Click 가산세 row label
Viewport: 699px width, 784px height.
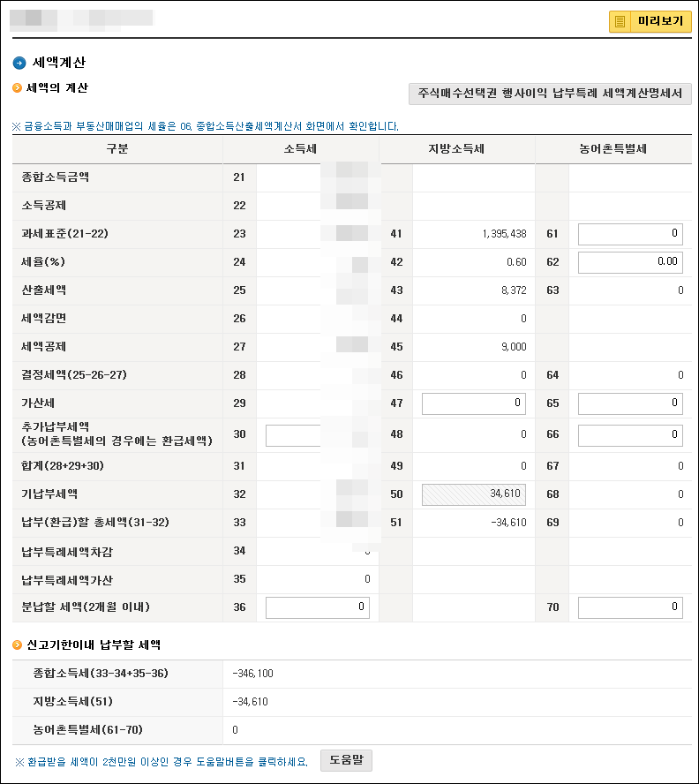(38, 403)
